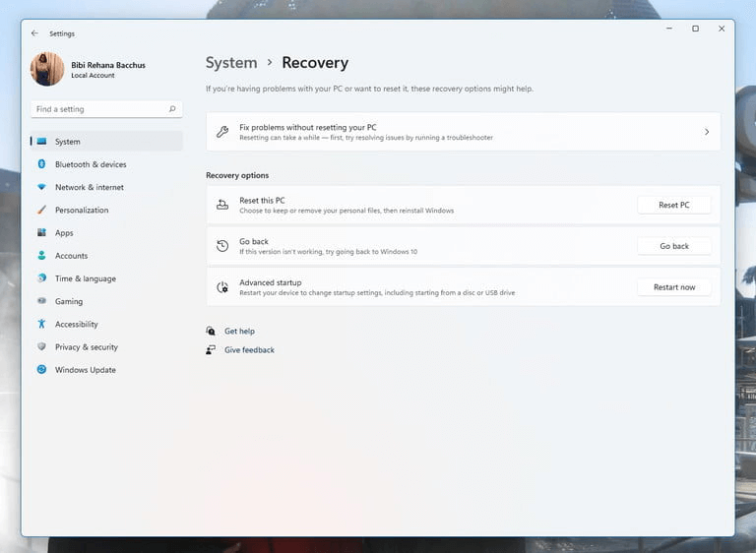Click the Accounts person icon

point(42,255)
